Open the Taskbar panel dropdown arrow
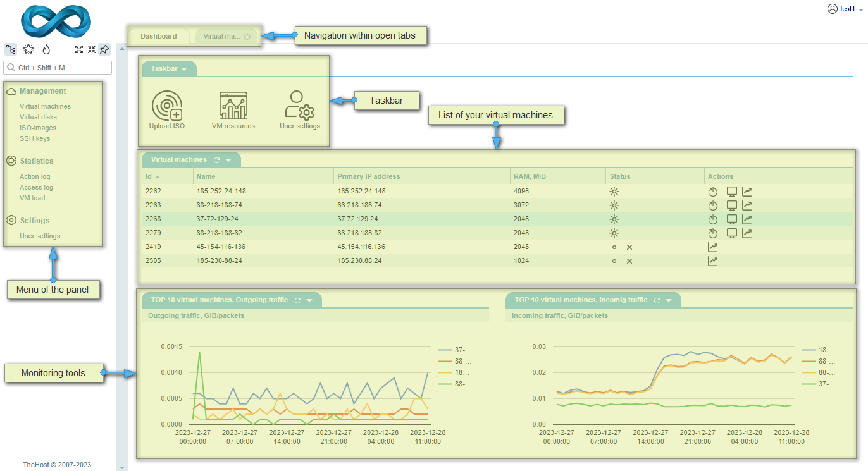Viewport: 868px width, 471px height. (184, 68)
